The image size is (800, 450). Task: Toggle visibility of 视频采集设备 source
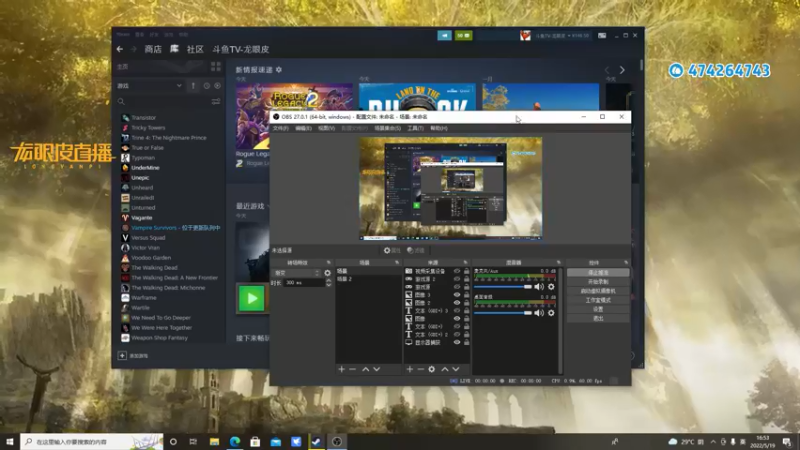pyautogui.click(x=457, y=271)
